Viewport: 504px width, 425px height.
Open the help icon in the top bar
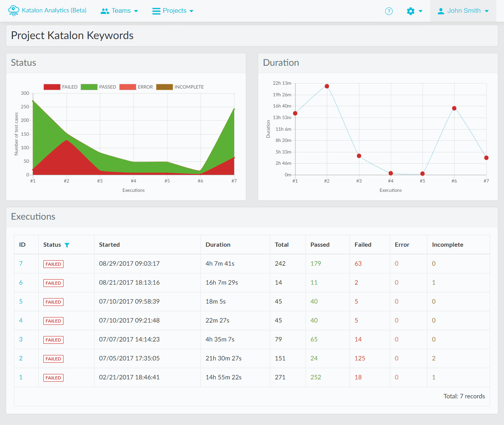click(389, 11)
